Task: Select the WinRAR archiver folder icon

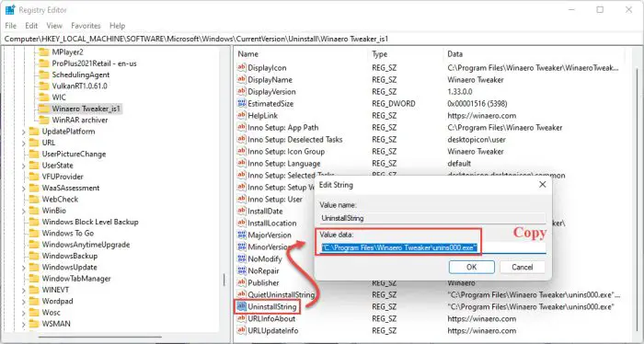Action: click(43, 120)
